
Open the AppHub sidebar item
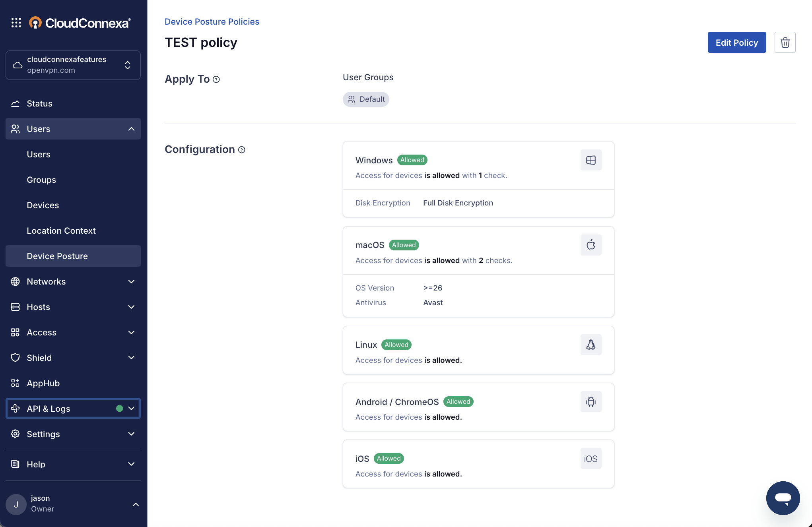point(43,383)
